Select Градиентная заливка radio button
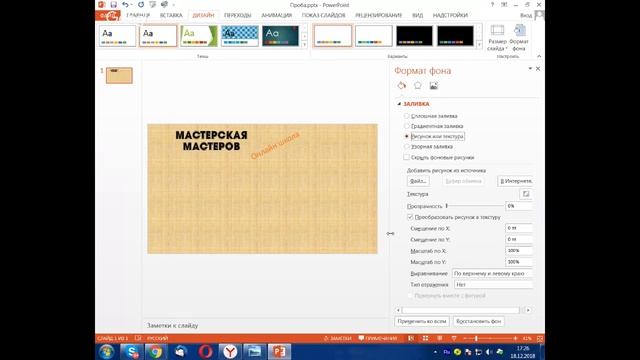The image size is (640, 360). pyautogui.click(x=407, y=126)
